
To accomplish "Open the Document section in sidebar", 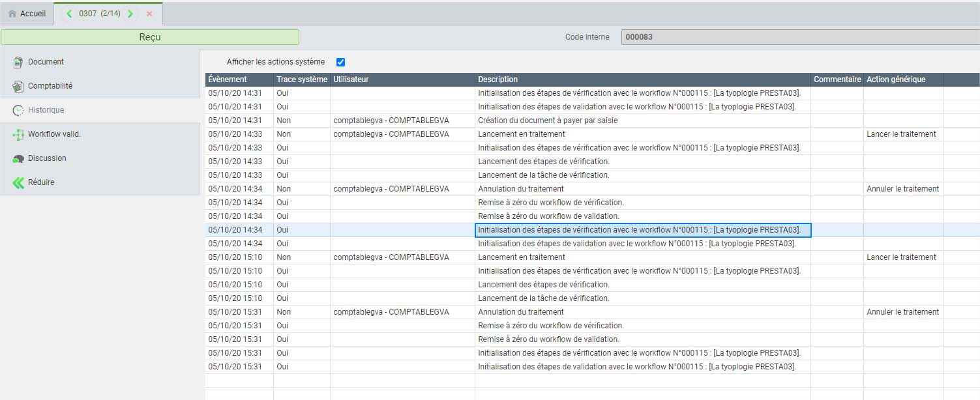I will (x=100, y=62).
